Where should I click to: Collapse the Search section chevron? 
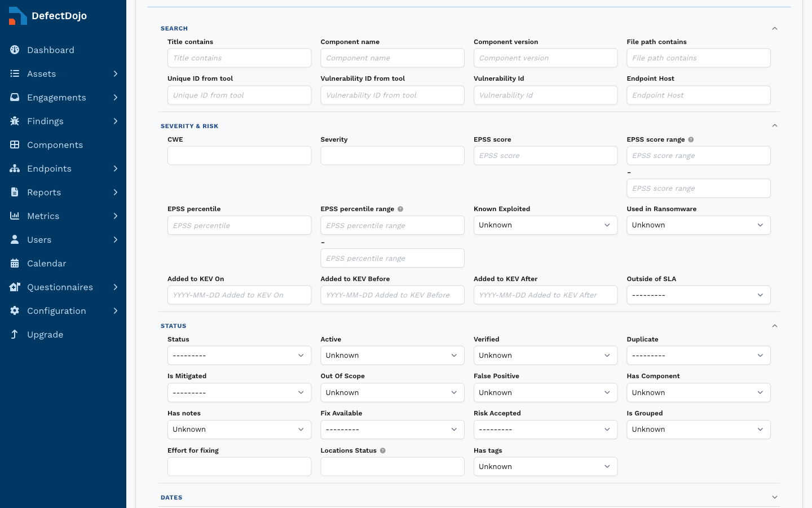click(x=775, y=28)
